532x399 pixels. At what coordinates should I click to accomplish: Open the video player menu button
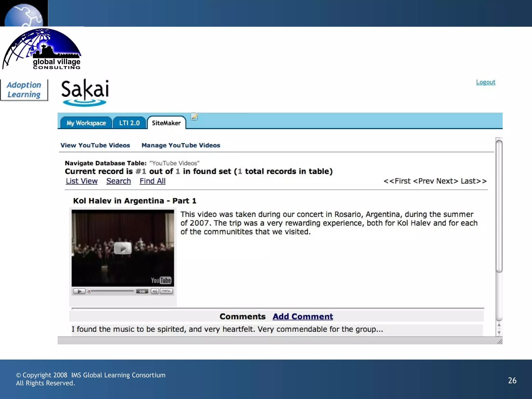166,291
